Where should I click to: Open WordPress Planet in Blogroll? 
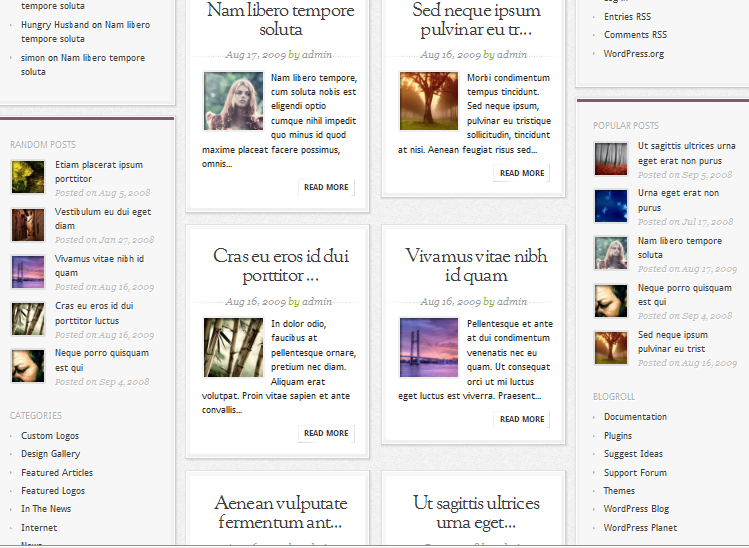point(640,527)
